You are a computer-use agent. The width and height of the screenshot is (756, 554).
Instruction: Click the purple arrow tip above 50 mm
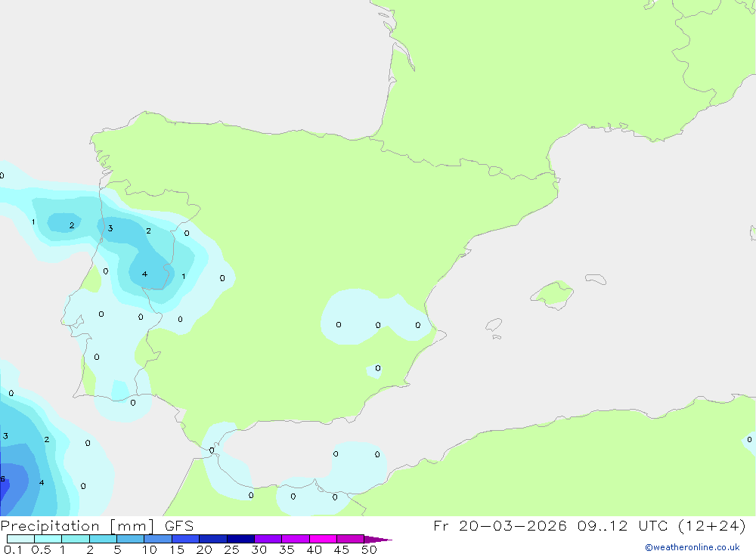pyautogui.click(x=378, y=540)
